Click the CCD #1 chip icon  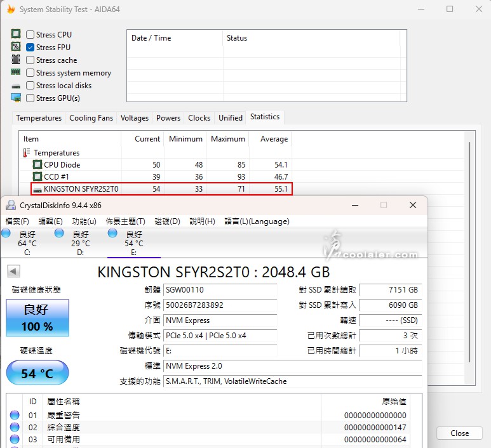click(37, 177)
